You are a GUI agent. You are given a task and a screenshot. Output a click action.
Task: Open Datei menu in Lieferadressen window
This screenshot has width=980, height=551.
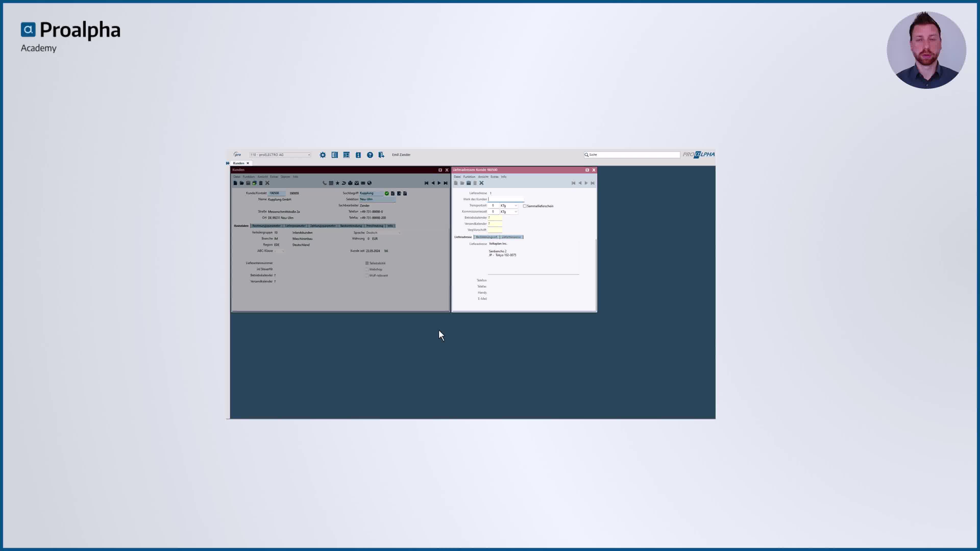457,177
